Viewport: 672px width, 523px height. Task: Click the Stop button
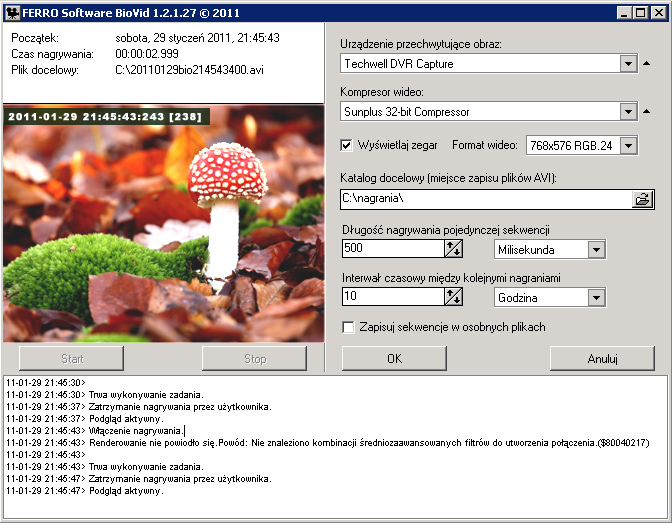tap(255, 358)
